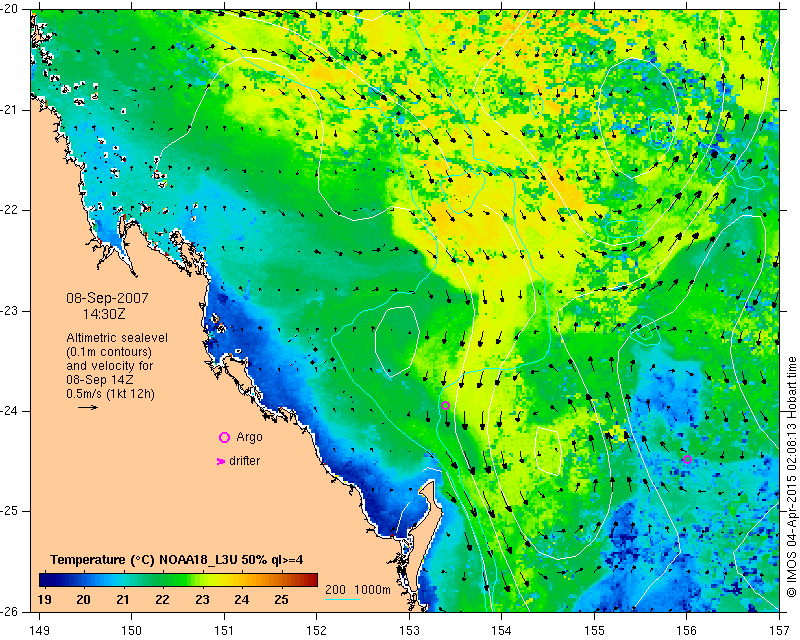
Task: Click the '-24' latitude axis label
Action: click(10, 411)
